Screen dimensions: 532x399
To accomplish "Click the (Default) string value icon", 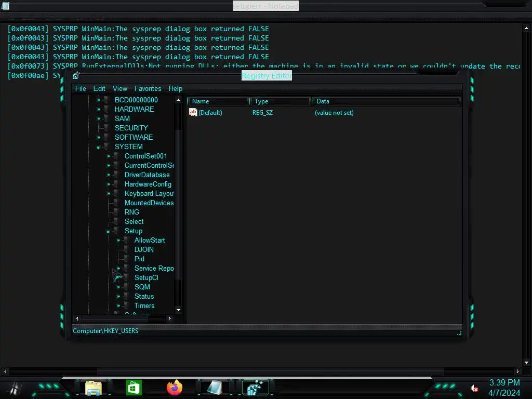I will click(193, 112).
